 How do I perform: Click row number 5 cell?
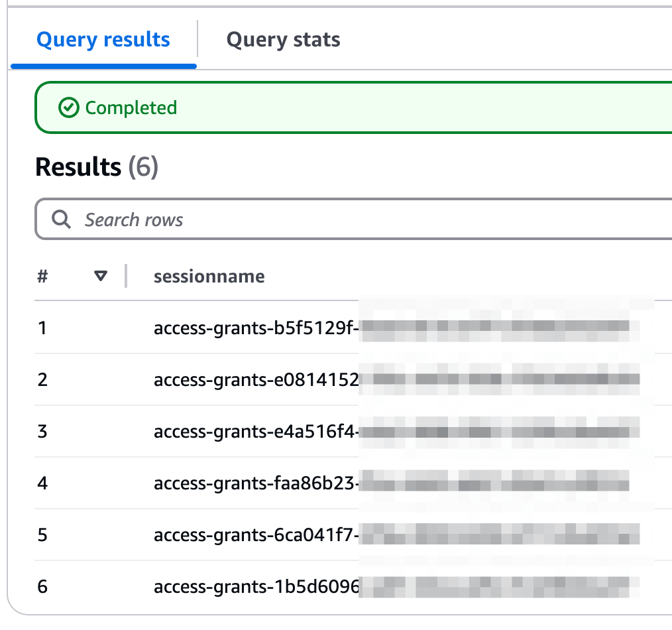coord(42,535)
